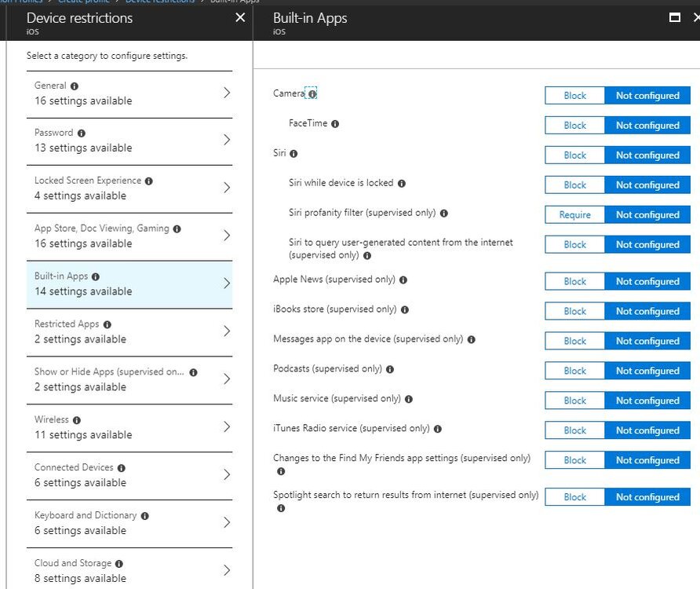The width and height of the screenshot is (700, 589).
Task: Block Spotlight search internet results
Action: point(574,497)
